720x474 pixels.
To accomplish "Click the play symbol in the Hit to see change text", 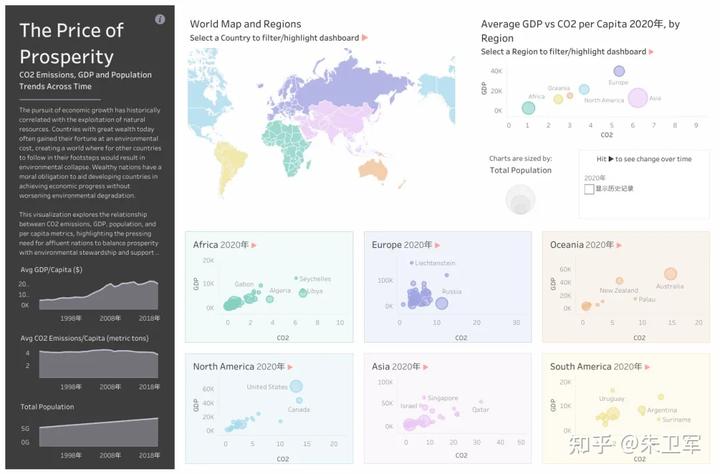I will point(611,159).
